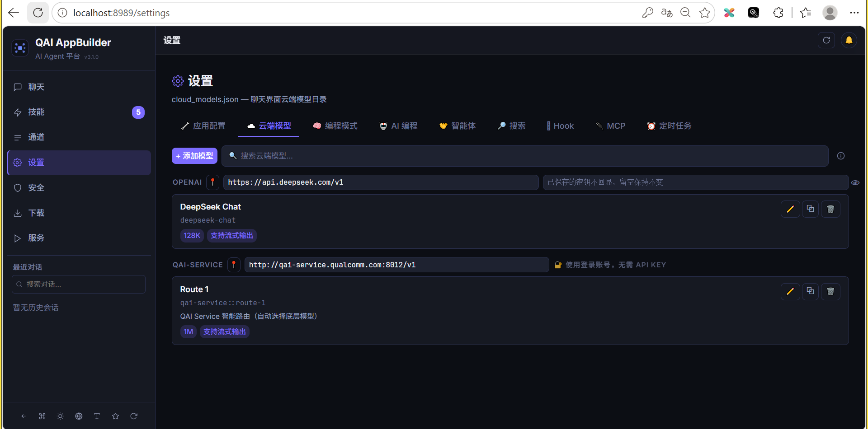
Task: Click the 暂无历史会话 text
Action: [36, 308]
